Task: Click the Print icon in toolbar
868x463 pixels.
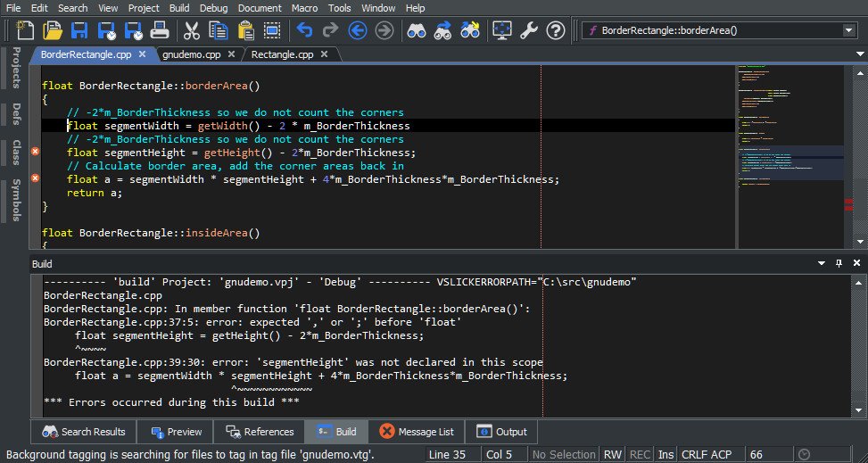Action: pyautogui.click(x=160, y=31)
